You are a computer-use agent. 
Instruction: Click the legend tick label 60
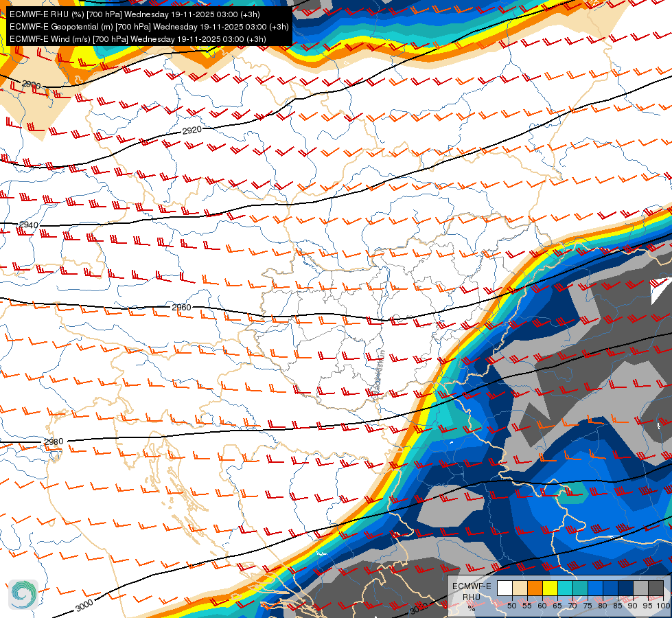pos(542,606)
